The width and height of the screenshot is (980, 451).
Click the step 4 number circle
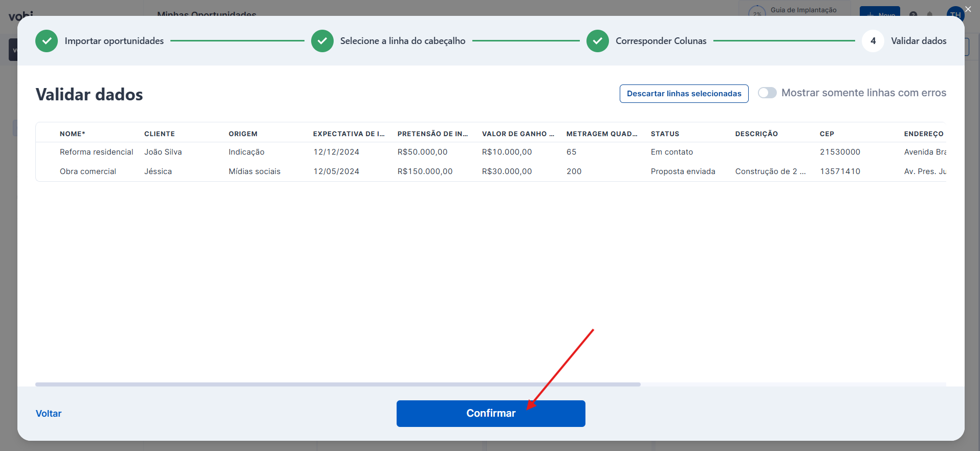pos(873,41)
